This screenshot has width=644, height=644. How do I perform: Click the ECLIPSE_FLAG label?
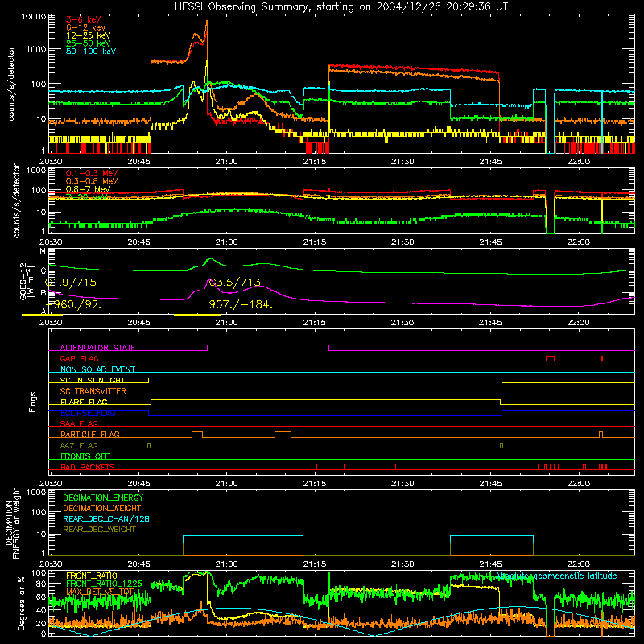click(x=88, y=413)
